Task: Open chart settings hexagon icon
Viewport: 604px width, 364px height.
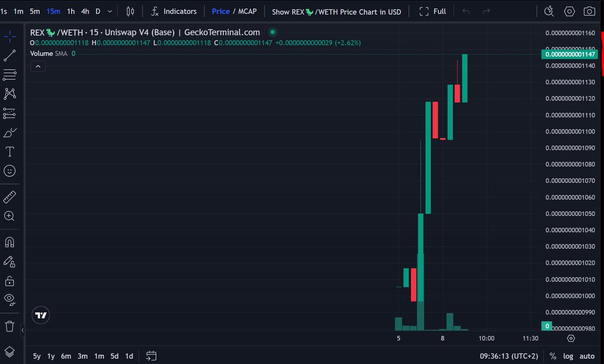Action: pos(569,11)
